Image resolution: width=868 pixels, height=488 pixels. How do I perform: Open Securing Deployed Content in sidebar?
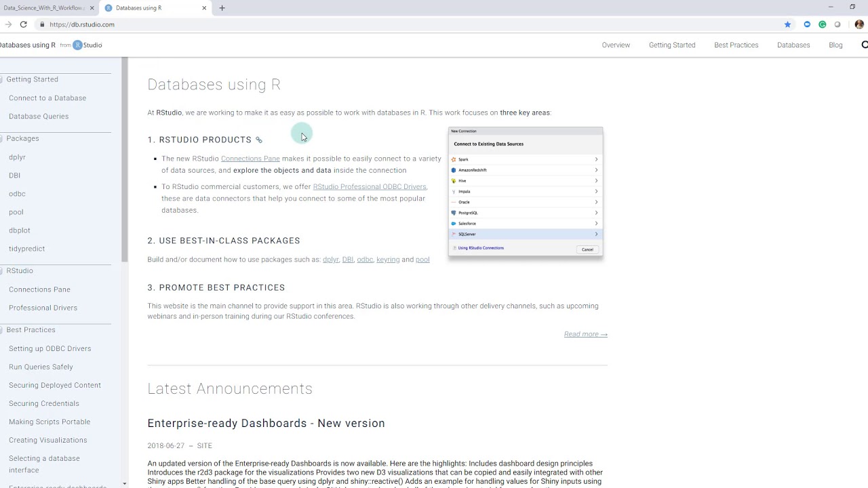click(55, 385)
